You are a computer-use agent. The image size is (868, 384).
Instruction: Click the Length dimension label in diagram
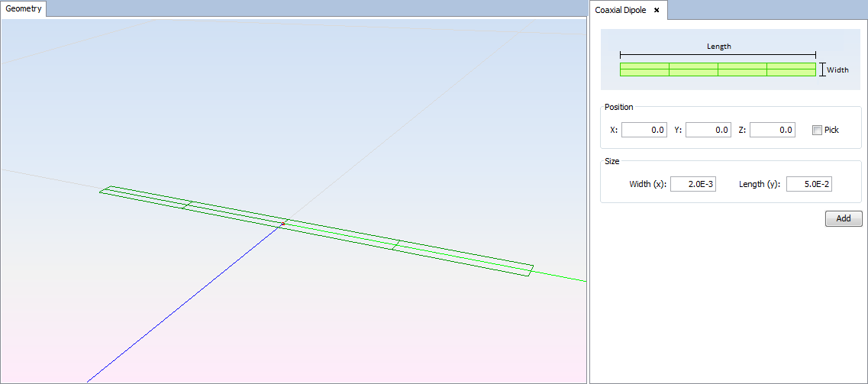click(x=718, y=47)
